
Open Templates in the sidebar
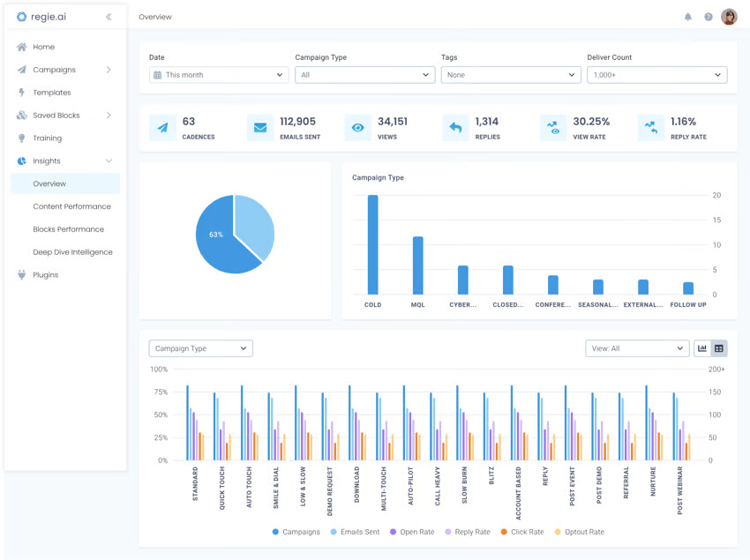pyautogui.click(x=51, y=93)
